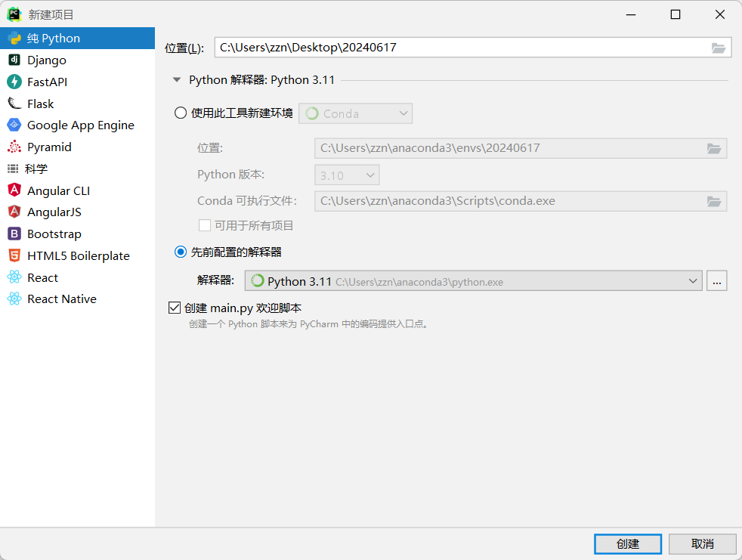Click the 取消 button
742x560 pixels.
702,544
